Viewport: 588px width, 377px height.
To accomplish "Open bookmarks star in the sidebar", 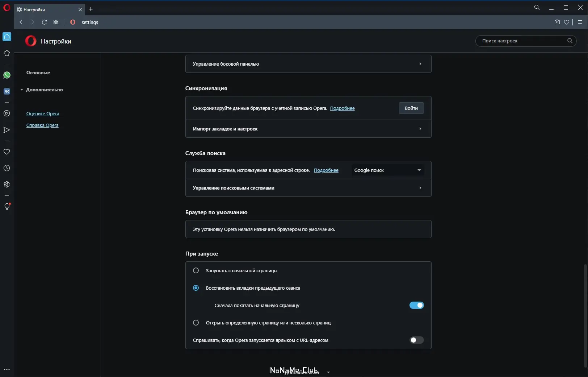I will [x=7, y=53].
